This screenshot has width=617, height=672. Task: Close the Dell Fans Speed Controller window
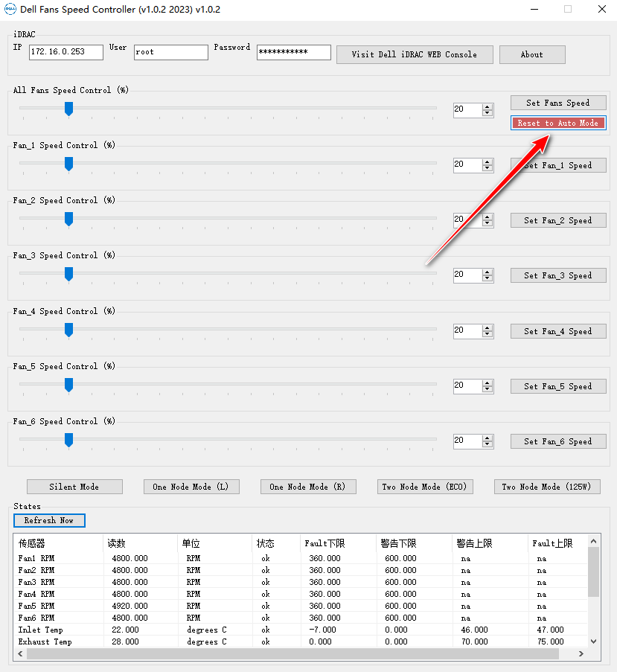click(602, 9)
